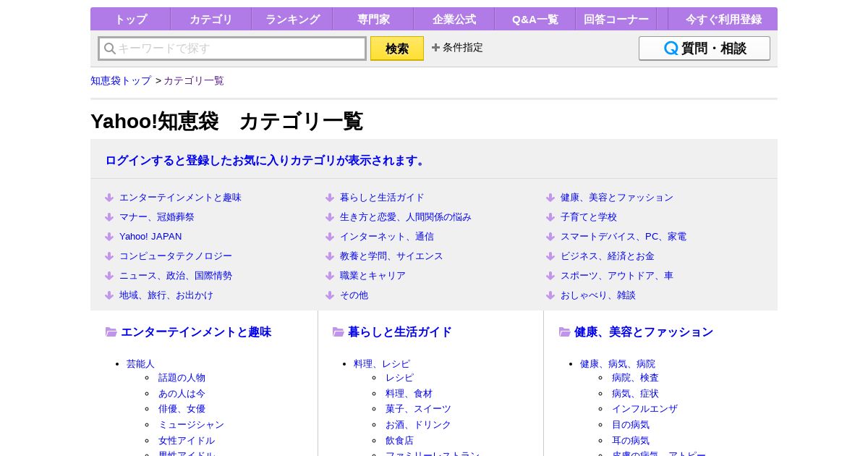Image resolution: width=868 pixels, height=456 pixels.
Task: Open the 料理、レシピ category link
Action: tap(382, 363)
